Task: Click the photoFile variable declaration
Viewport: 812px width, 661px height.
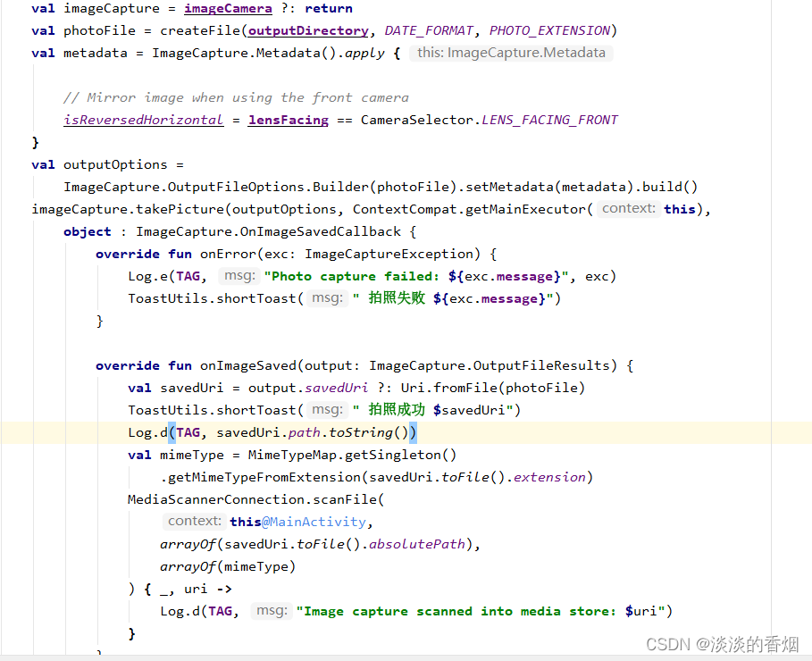Action: [99, 31]
